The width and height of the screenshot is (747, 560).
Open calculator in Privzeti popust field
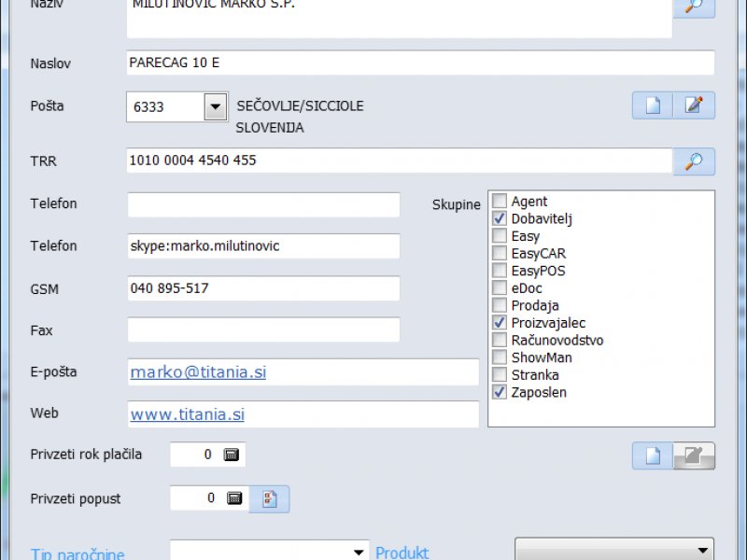234,498
